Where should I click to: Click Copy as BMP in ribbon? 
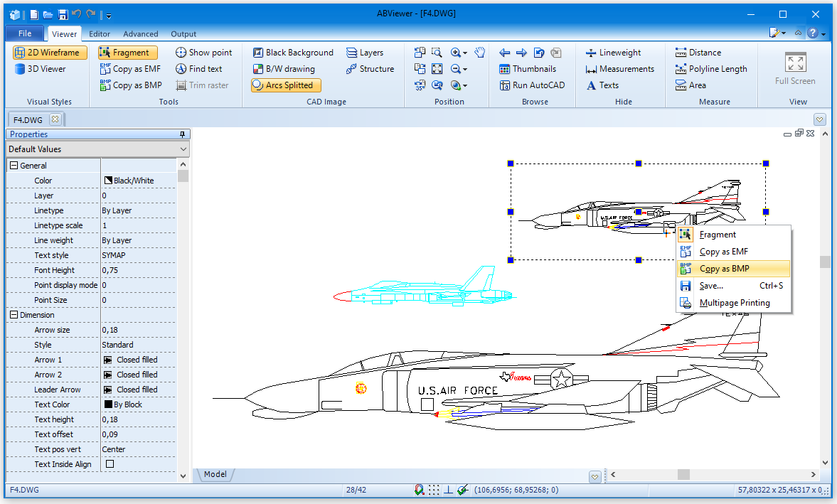(131, 85)
